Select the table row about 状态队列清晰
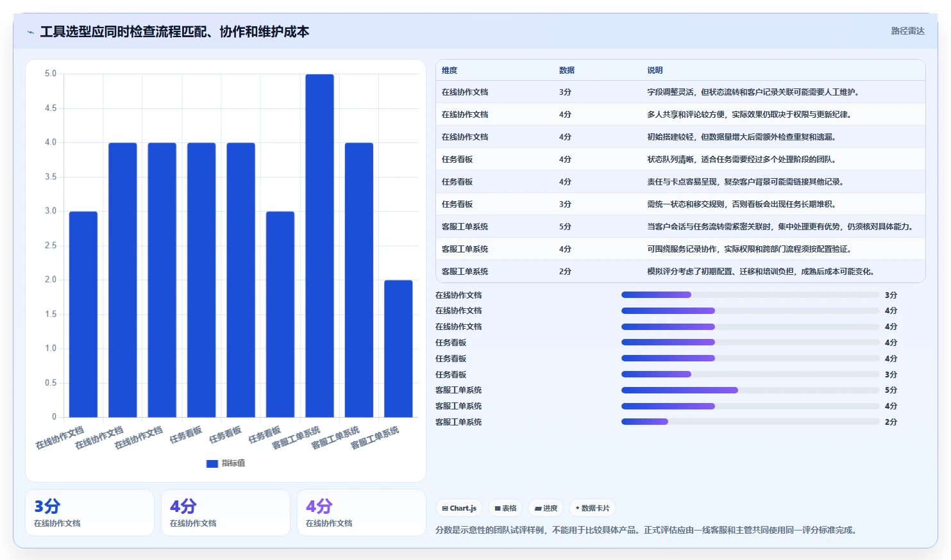The height and width of the screenshot is (560, 951). (x=680, y=160)
